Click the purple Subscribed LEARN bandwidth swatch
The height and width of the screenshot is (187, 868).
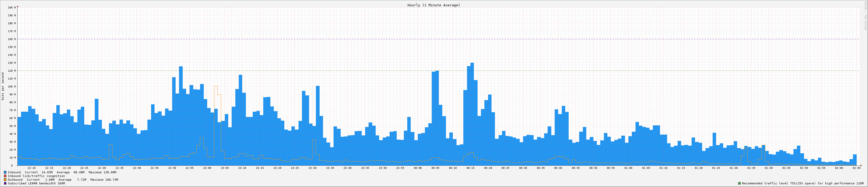click(x=5, y=183)
